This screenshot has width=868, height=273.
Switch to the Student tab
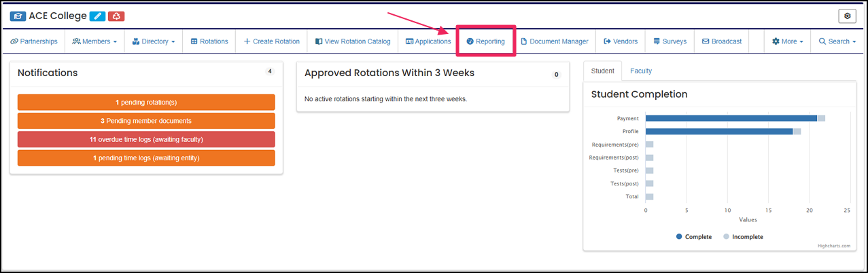(x=603, y=71)
